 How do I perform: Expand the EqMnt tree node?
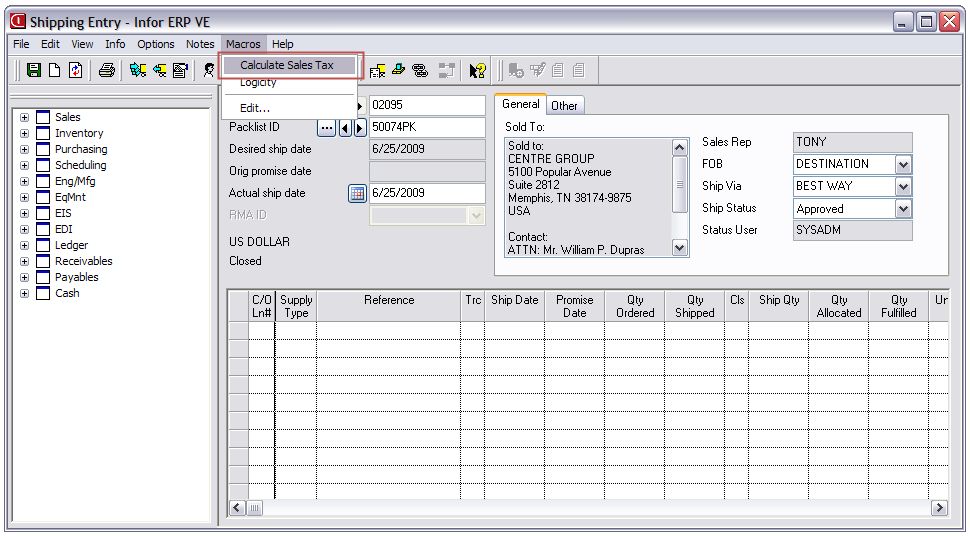[24, 197]
